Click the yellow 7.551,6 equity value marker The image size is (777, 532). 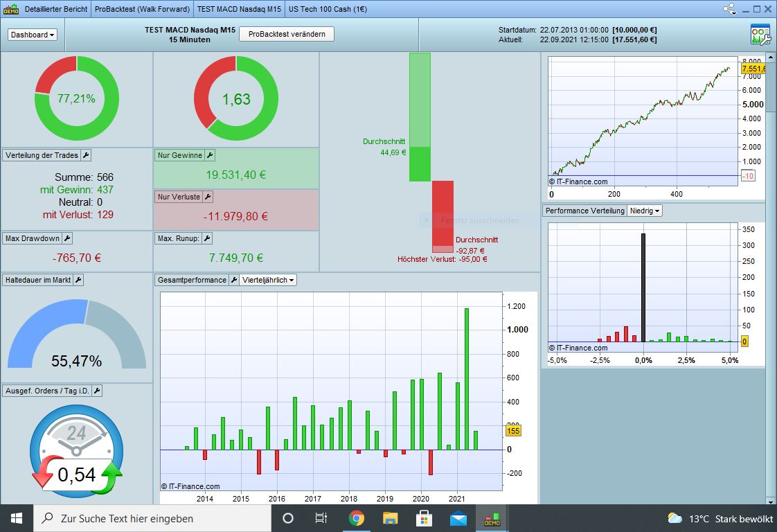(x=753, y=69)
